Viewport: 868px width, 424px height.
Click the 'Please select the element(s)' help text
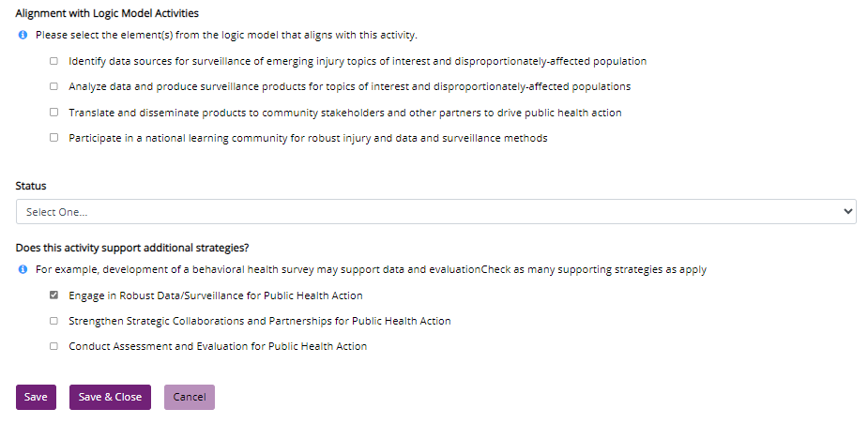coord(226,36)
